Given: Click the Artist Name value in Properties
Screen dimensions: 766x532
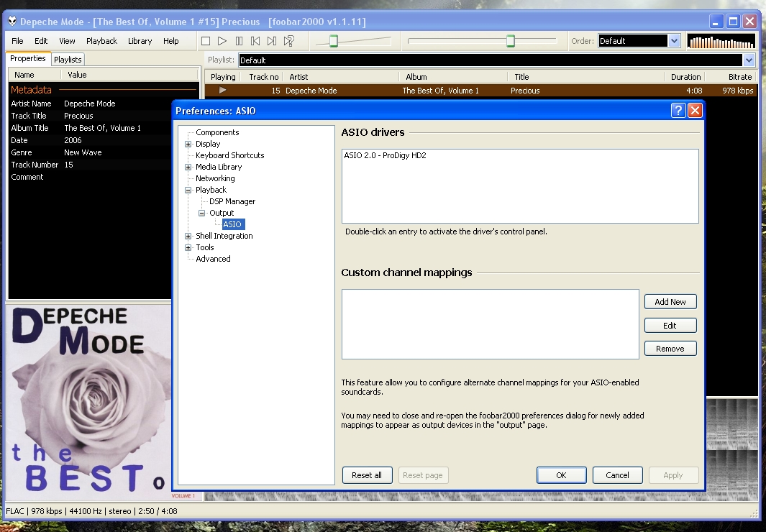Looking at the screenshot, I should (x=90, y=104).
